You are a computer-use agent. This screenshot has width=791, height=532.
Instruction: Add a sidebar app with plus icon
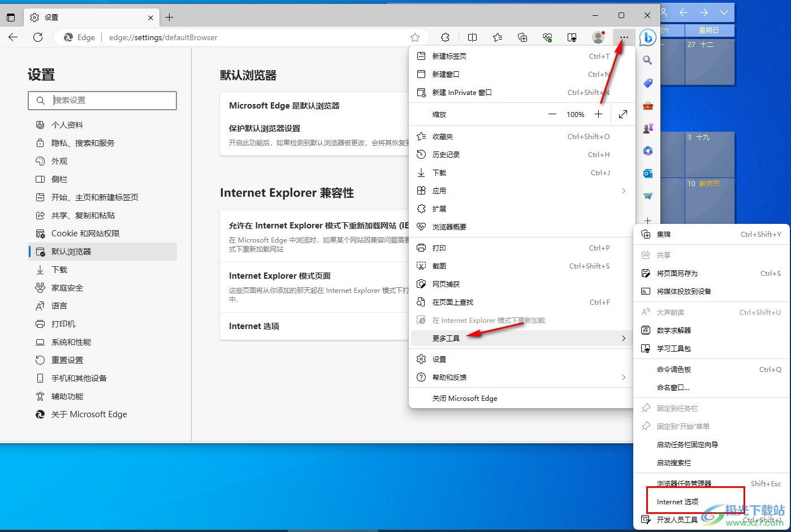tap(648, 220)
